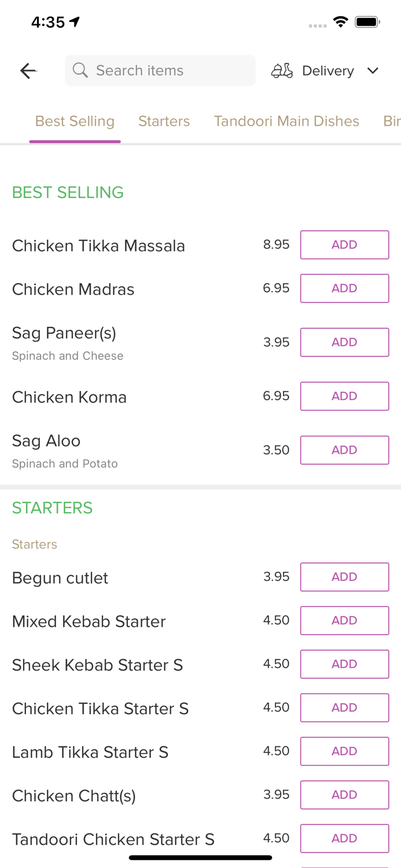Add the Mixed Kebab Starter
Screen dimensions: 401x868
[x=344, y=620]
